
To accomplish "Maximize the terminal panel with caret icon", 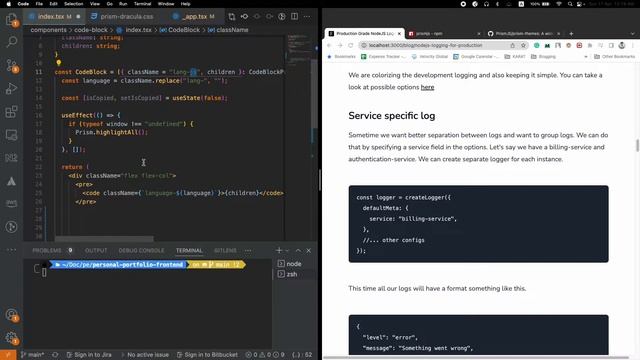I will pos(298,250).
